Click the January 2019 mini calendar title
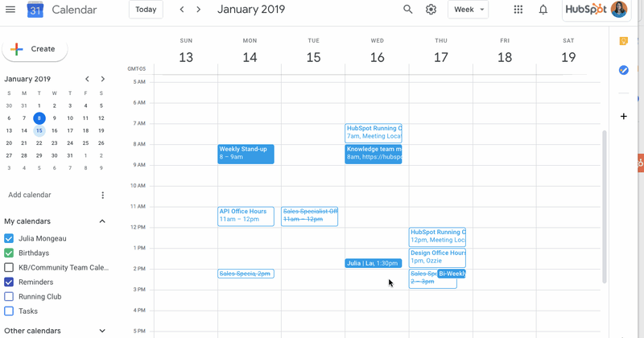The height and width of the screenshot is (338, 644). tap(27, 79)
